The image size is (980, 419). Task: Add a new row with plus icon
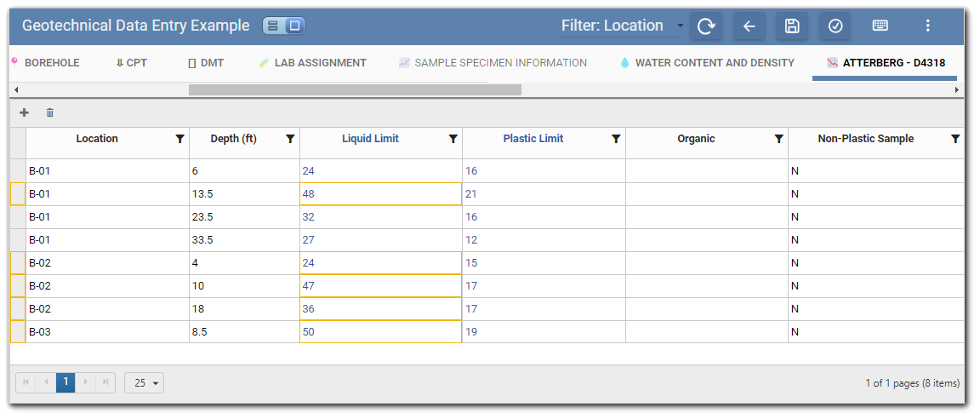click(x=24, y=112)
